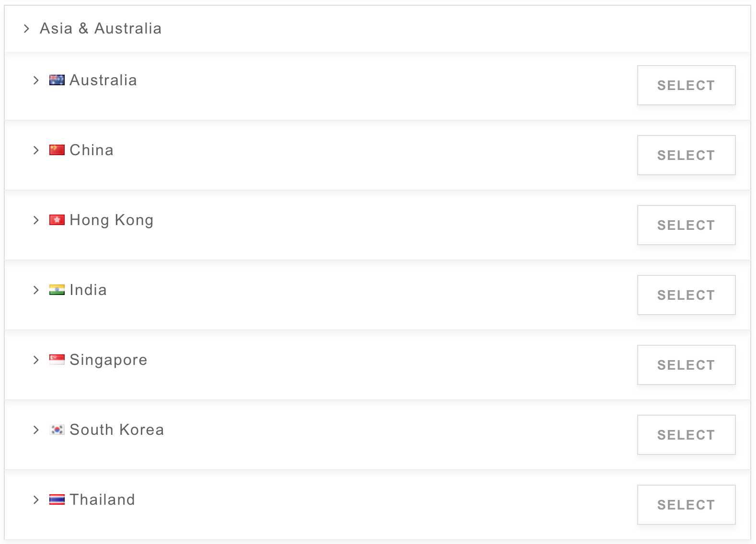Viewport: 756px width, 544px height.
Task: Collapse the Asia & Australia section chevron
Action: 26,29
